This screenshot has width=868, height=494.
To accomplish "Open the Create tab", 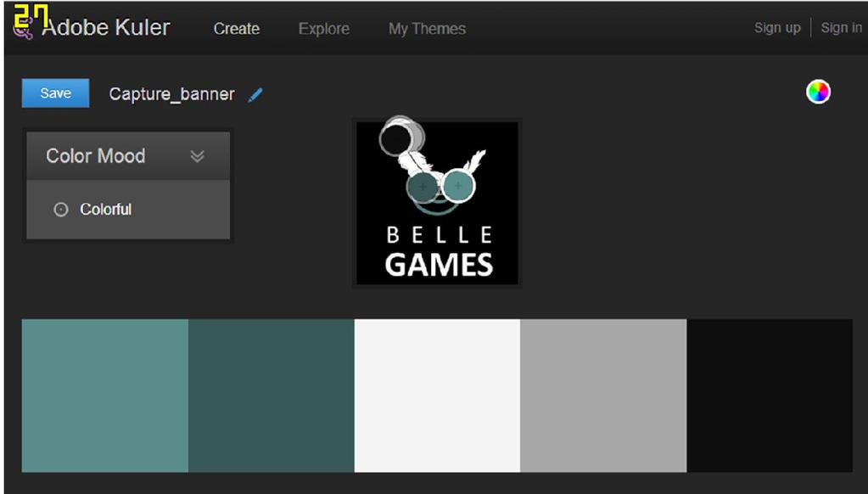I will [x=237, y=29].
